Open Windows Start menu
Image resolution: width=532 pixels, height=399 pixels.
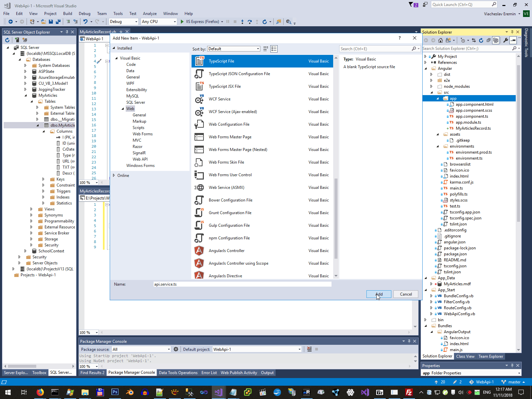[8, 392]
